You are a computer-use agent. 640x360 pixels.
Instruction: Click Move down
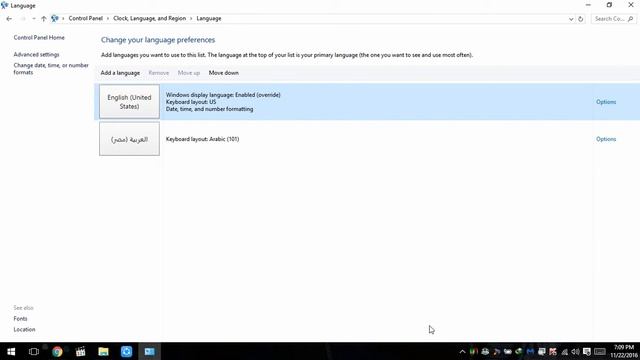224,73
